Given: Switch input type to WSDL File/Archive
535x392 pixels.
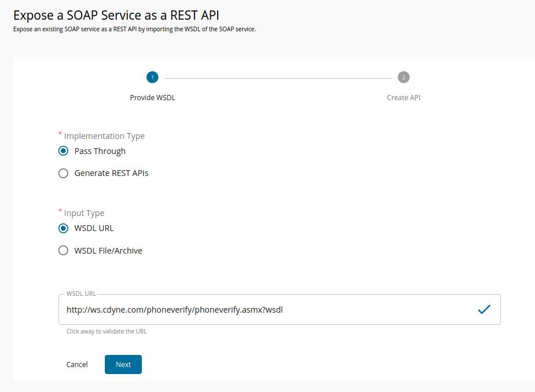Looking at the screenshot, I should pos(64,251).
